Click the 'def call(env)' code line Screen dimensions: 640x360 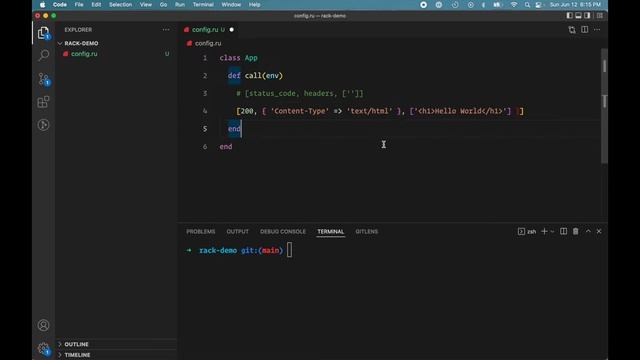click(x=255, y=76)
